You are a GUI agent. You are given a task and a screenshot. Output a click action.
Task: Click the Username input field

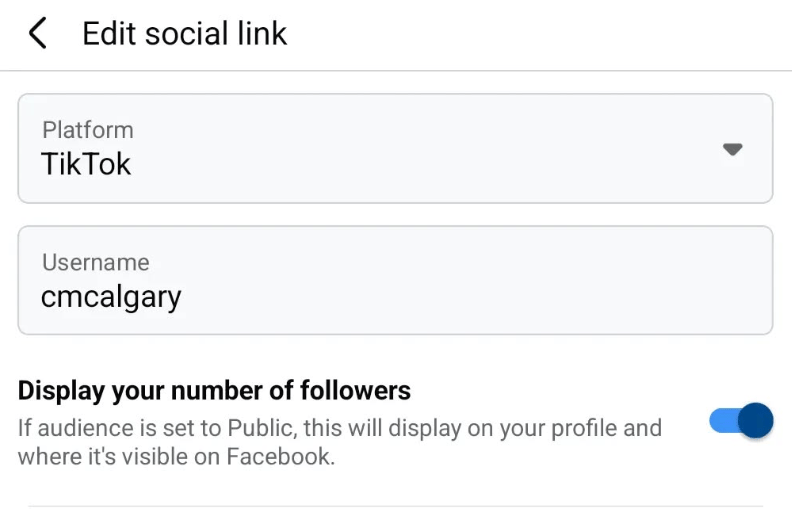[395, 280]
